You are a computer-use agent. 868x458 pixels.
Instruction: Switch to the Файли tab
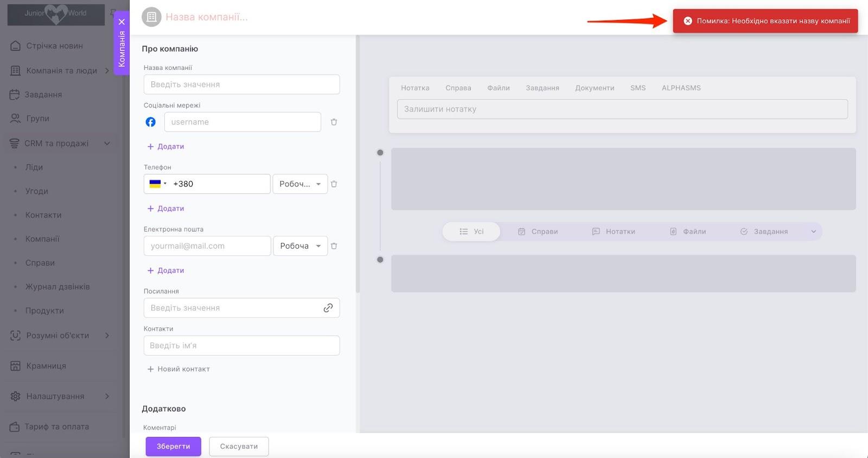pos(499,88)
